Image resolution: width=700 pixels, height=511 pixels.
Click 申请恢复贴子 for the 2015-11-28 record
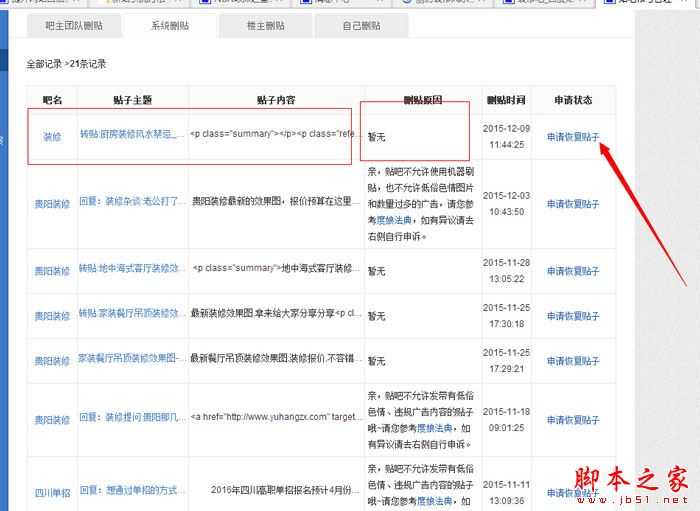pyautogui.click(x=573, y=271)
